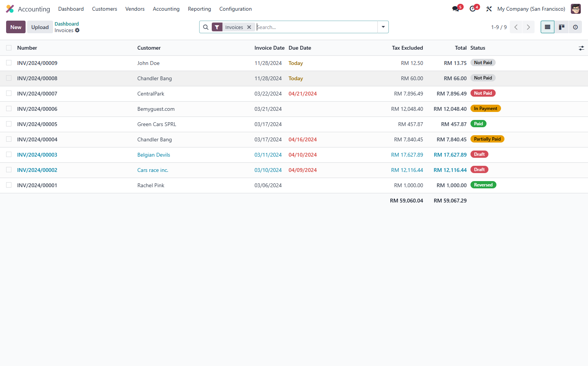Open the Odoo Accounting app logo
Screen dimensions: 588x366
10,9
